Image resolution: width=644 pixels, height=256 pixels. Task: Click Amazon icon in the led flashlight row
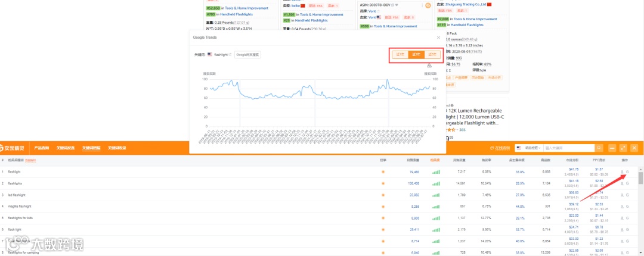coord(622,195)
